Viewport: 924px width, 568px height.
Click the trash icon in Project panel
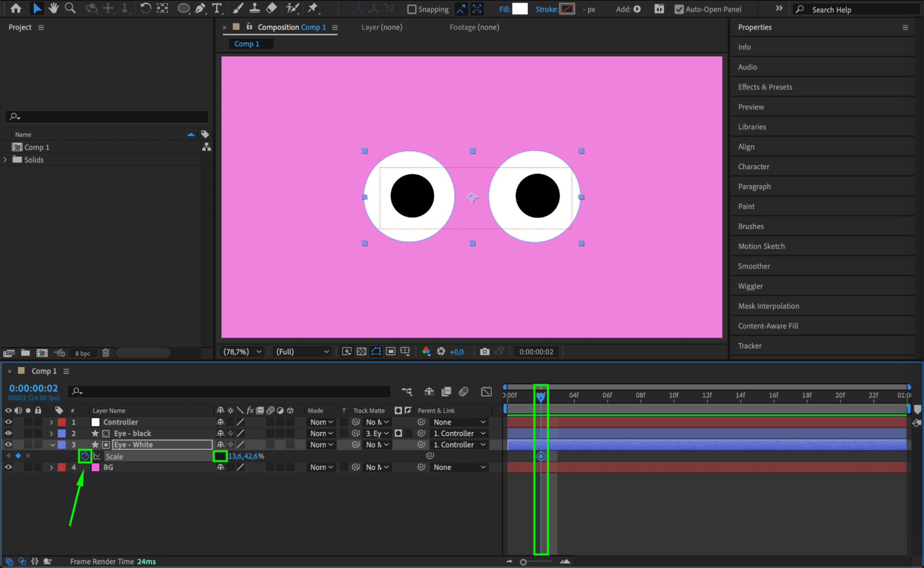pos(106,353)
